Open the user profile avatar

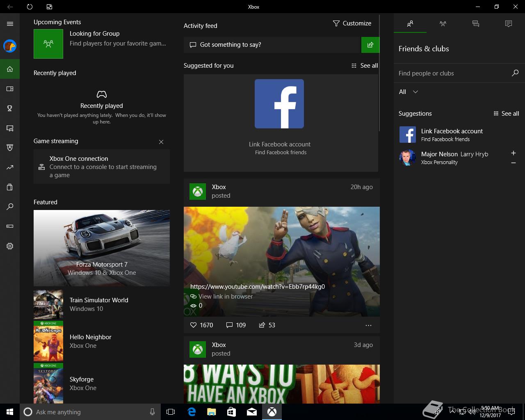click(x=10, y=46)
